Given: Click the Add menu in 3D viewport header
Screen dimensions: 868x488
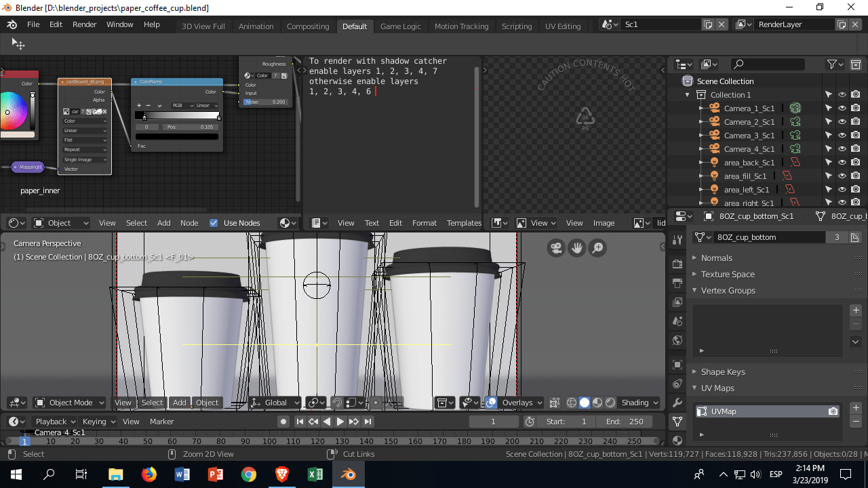Looking at the screenshot, I should click(x=179, y=402).
